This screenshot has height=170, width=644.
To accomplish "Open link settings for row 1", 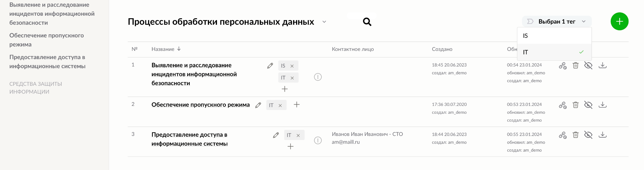I will (x=563, y=65).
